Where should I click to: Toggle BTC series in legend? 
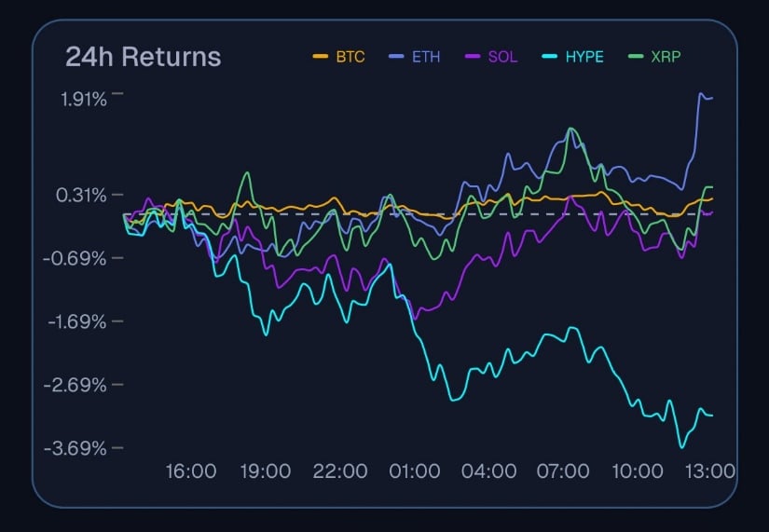point(339,57)
